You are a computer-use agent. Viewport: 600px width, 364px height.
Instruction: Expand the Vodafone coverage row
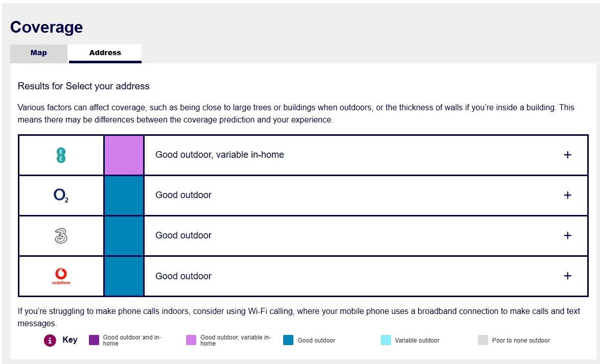pyautogui.click(x=567, y=276)
